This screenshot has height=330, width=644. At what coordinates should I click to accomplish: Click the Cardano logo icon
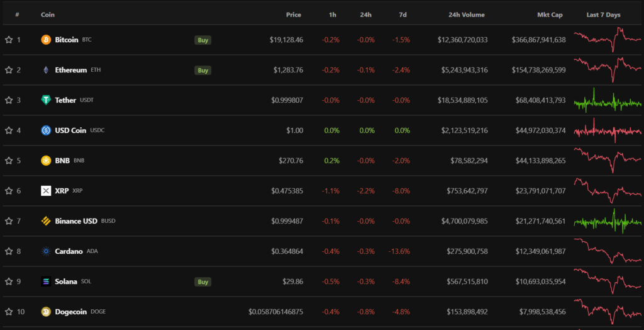(46, 251)
